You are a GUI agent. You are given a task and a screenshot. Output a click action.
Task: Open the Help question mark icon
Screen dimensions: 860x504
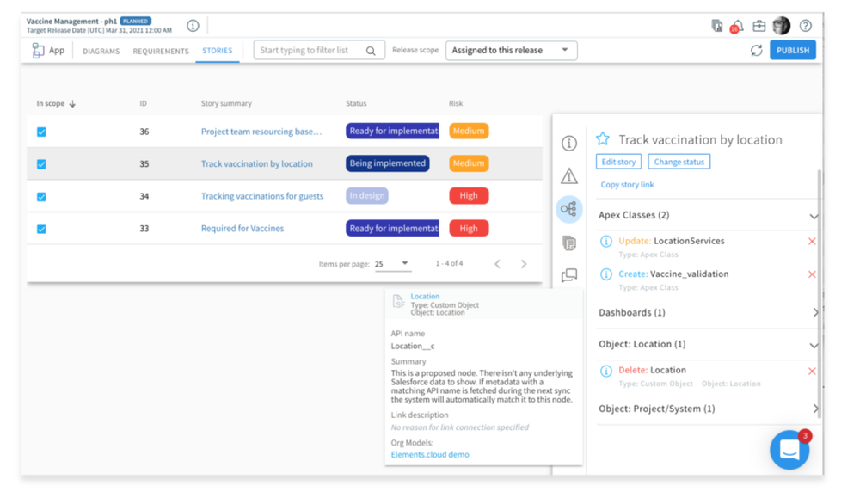point(806,25)
